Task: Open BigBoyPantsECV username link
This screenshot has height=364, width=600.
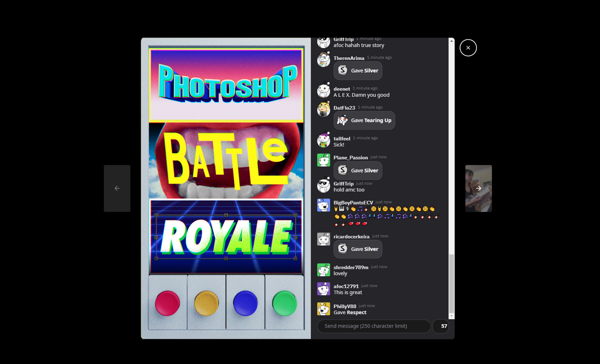Action: pos(353,202)
